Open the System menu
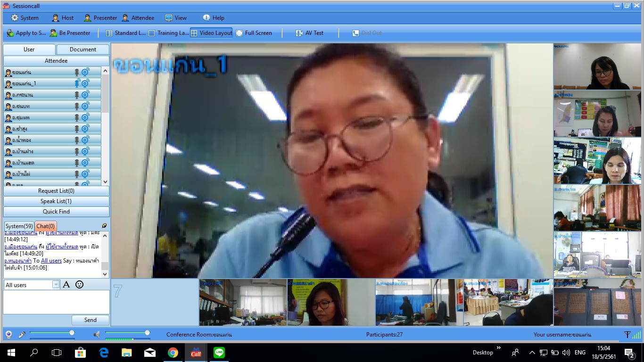644x362 pixels. (x=25, y=18)
